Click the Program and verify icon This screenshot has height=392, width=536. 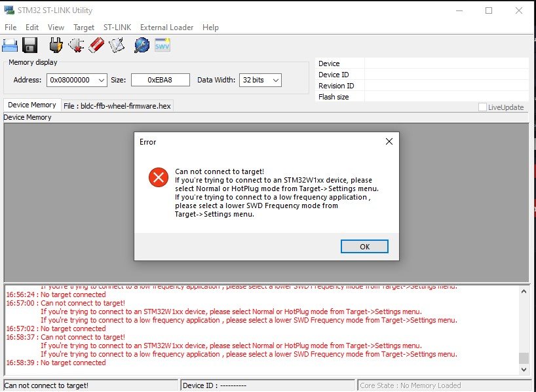click(117, 45)
